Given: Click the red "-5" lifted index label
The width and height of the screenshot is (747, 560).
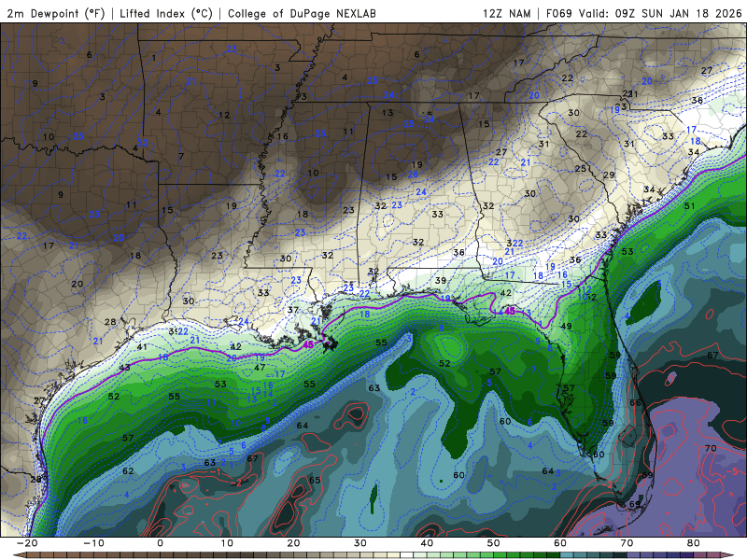Looking at the screenshot, I should (x=732, y=471).
